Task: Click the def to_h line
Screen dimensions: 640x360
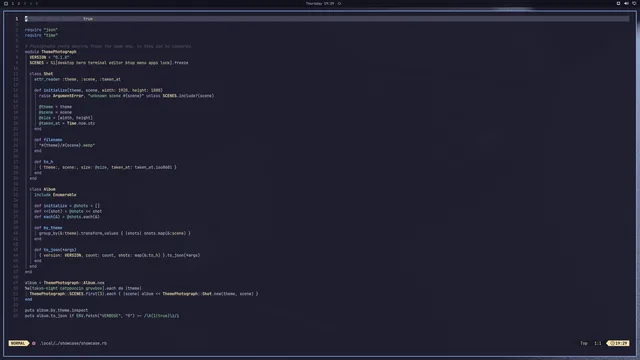Action: point(43,162)
